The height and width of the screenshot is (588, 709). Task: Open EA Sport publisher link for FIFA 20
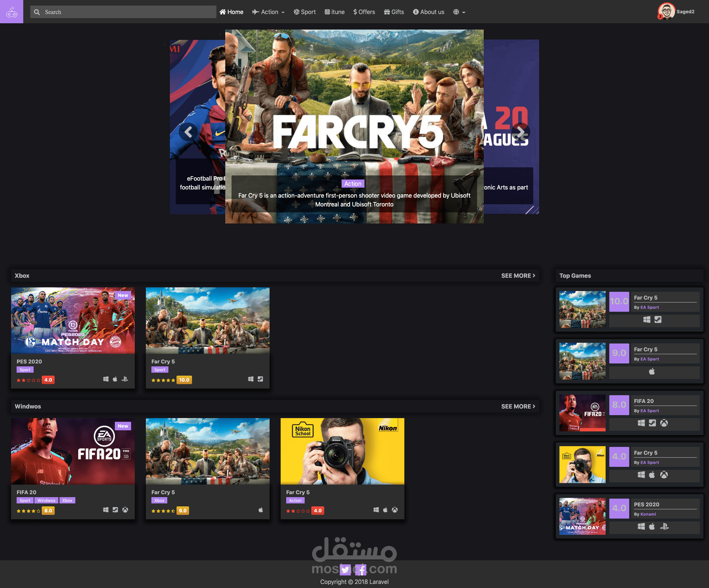coord(650,411)
